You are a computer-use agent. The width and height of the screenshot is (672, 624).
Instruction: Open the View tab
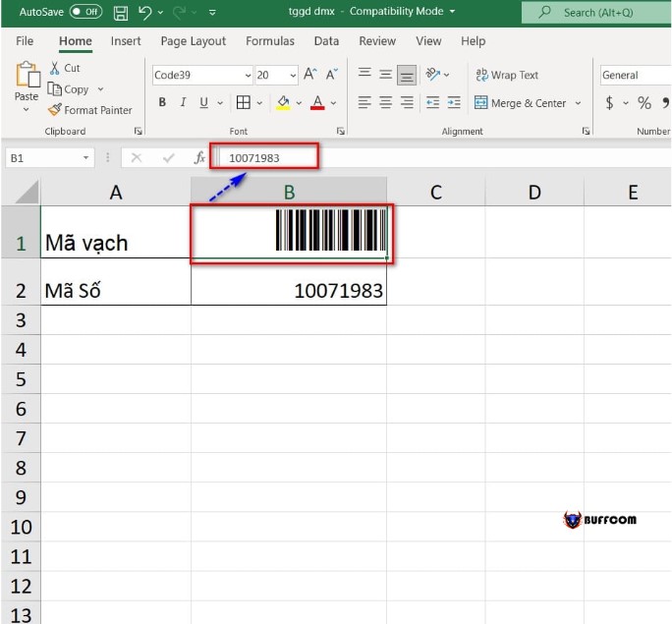point(428,41)
